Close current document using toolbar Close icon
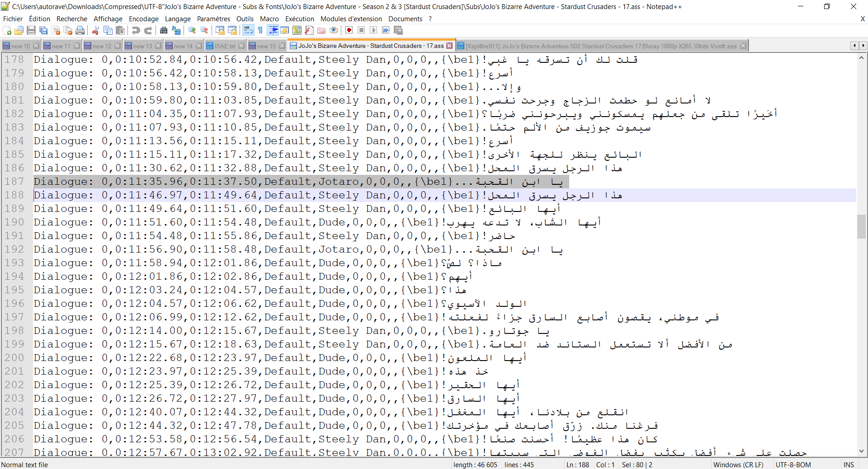This screenshot has width=868, height=469. point(56,30)
